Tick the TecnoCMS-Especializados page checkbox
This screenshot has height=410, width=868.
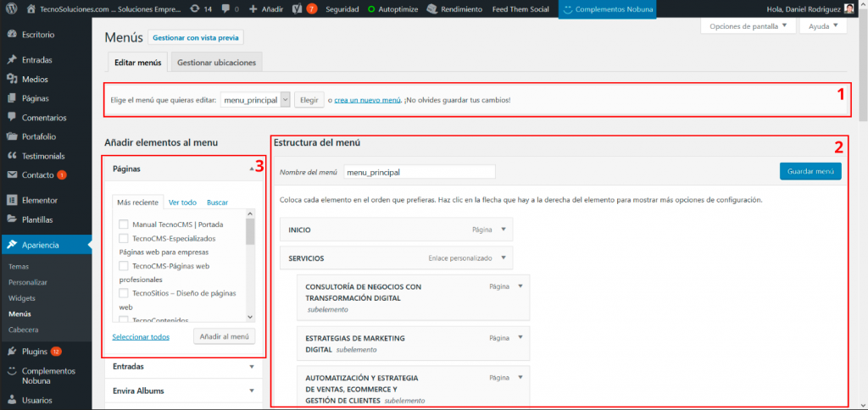pos(124,239)
